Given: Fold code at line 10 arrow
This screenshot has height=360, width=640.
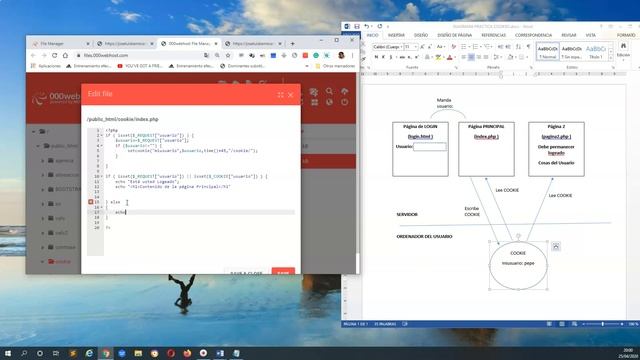Looking at the screenshot, I should pyautogui.click(x=102, y=176).
